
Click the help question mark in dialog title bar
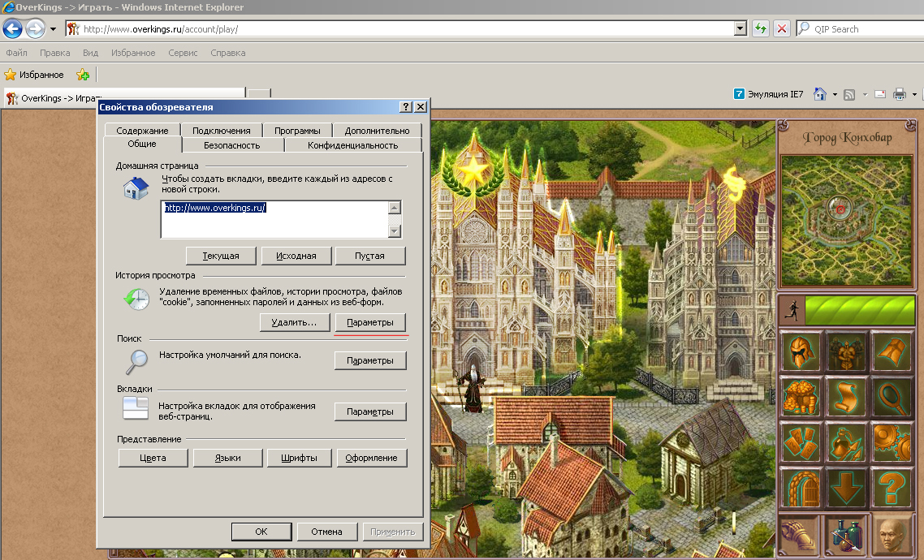tap(405, 106)
